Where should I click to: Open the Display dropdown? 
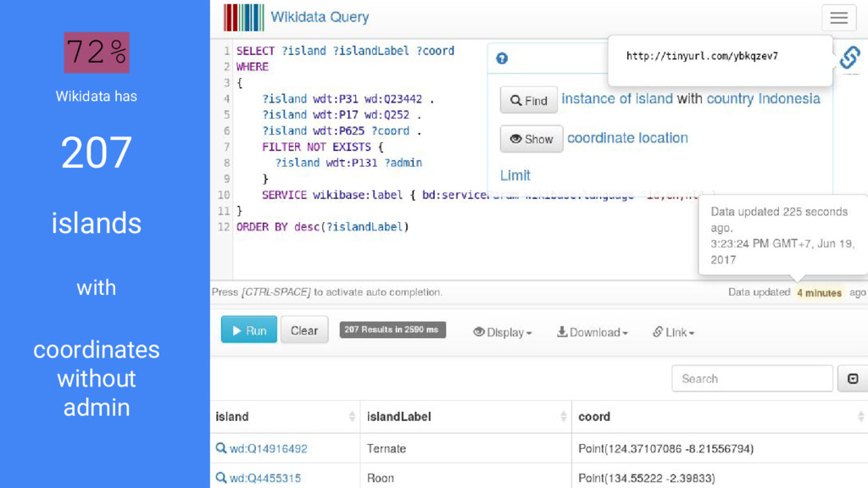pyautogui.click(x=502, y=332)
